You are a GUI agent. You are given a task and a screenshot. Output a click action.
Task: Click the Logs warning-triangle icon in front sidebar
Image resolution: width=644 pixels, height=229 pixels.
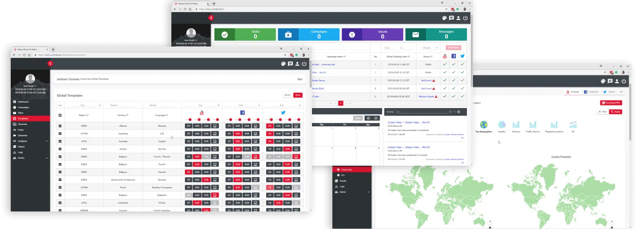pos(15,152)
